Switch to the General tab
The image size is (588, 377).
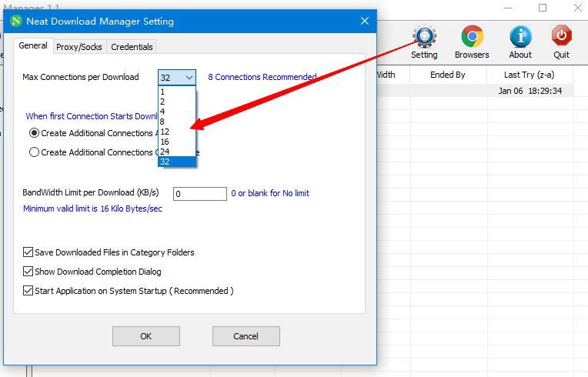coord(33,45)
